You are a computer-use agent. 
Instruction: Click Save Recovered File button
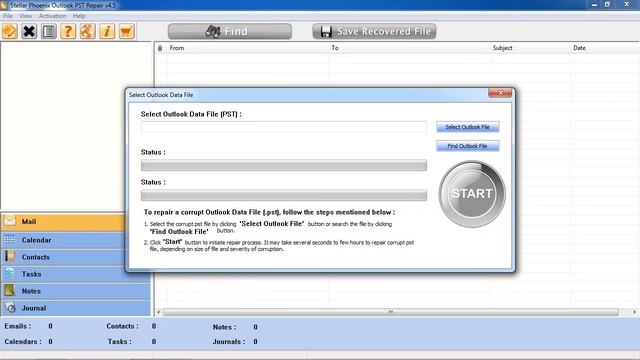pyautogui.click(x=374, y=31)
